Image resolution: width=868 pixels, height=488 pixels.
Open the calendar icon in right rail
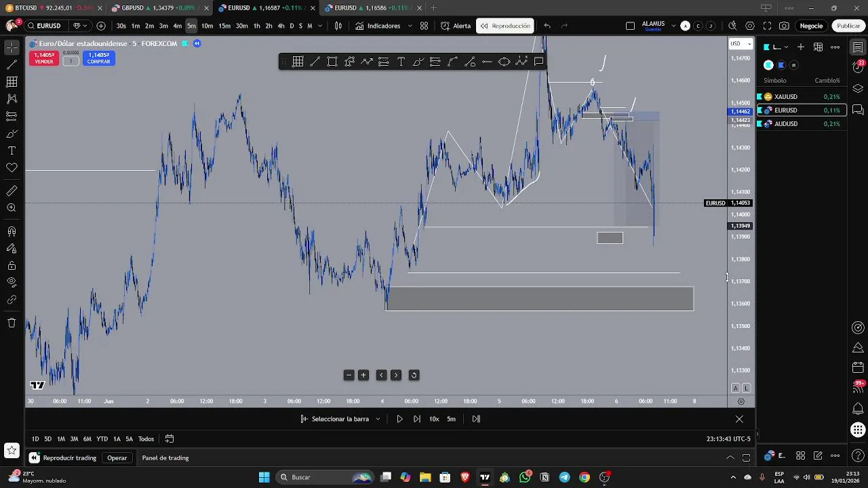(x=858, y=367)
